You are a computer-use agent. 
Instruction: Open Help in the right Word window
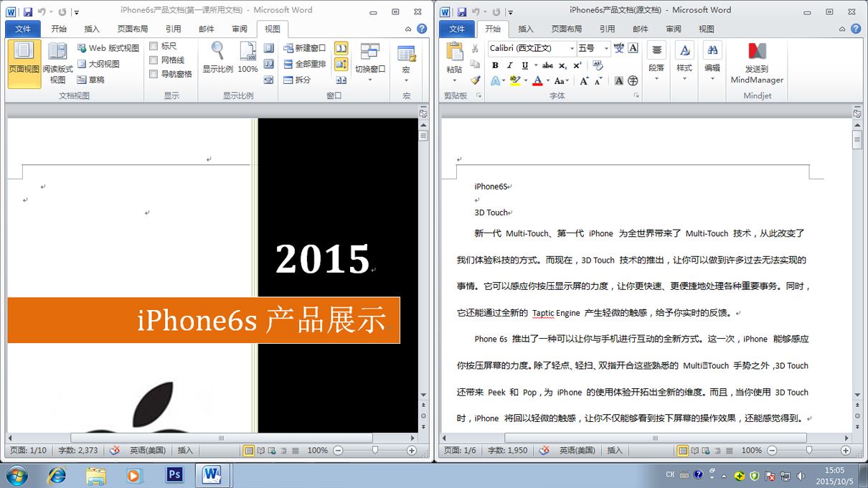(x=855, y=29)
